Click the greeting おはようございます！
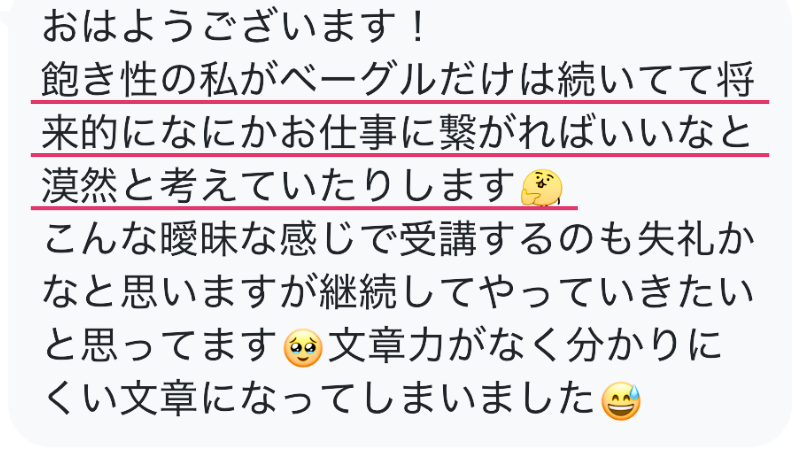This screenshot has height=450, width=800. coord(235,27)
